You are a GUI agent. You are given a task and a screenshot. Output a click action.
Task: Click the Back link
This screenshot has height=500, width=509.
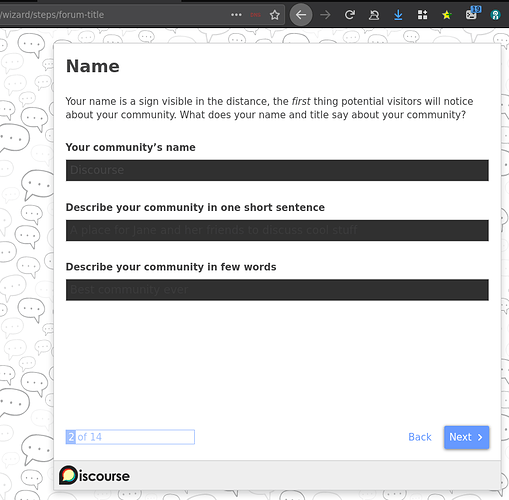point(420,437)
